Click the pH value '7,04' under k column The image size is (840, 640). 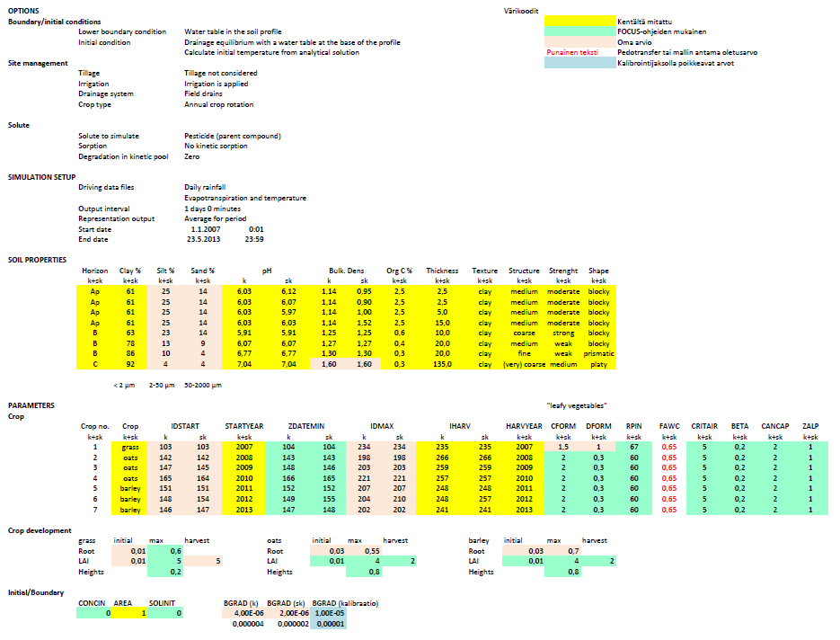[x=243, y=364]
